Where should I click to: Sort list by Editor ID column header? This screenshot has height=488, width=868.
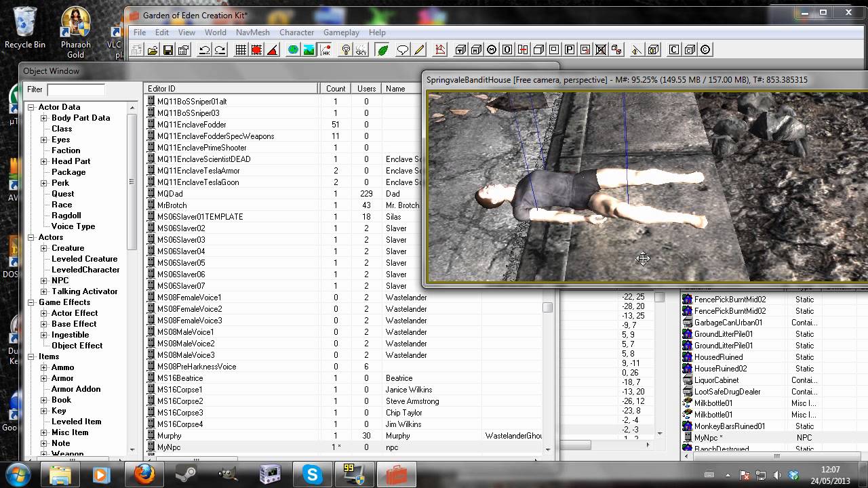tap(232, 89)
